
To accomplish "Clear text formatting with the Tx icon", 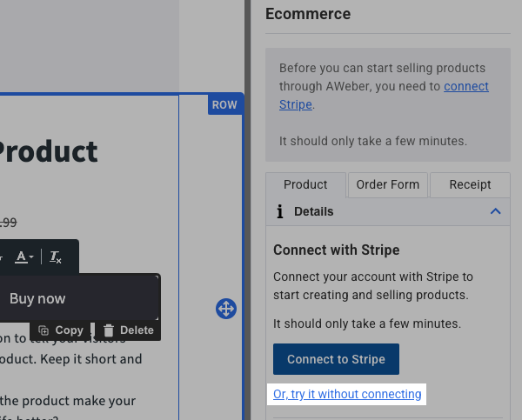I will point(56,257).
